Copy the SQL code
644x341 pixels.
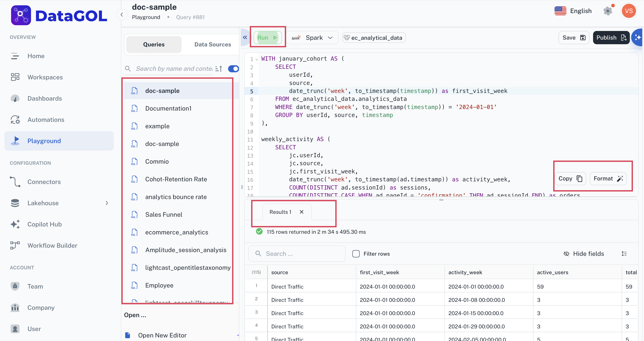tap(570, 178)
